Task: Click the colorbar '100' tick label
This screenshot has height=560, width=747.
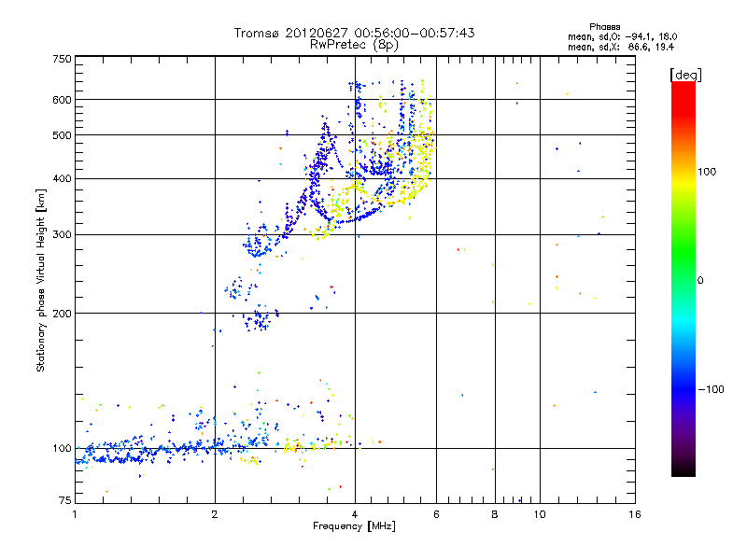Action: pos(707,172)
